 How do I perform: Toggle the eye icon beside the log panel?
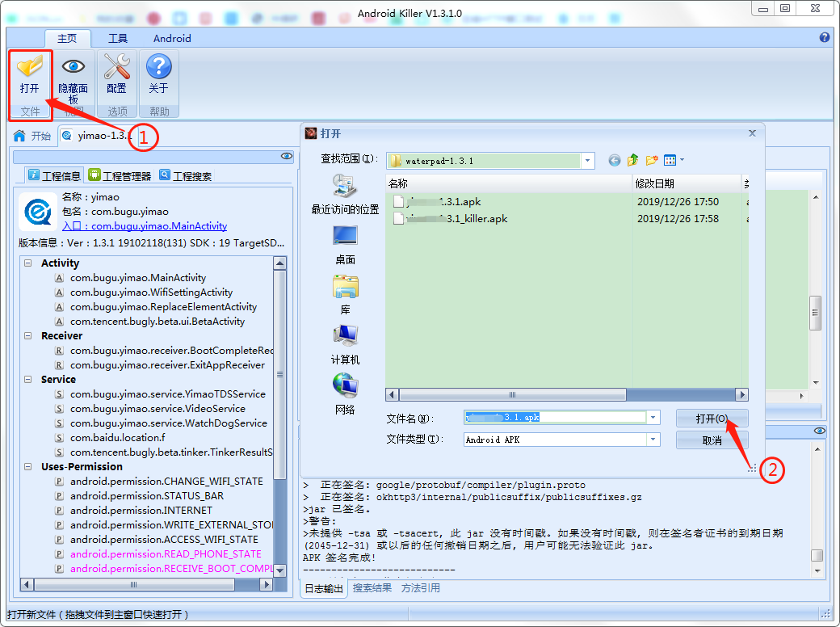tap(820, 430)
